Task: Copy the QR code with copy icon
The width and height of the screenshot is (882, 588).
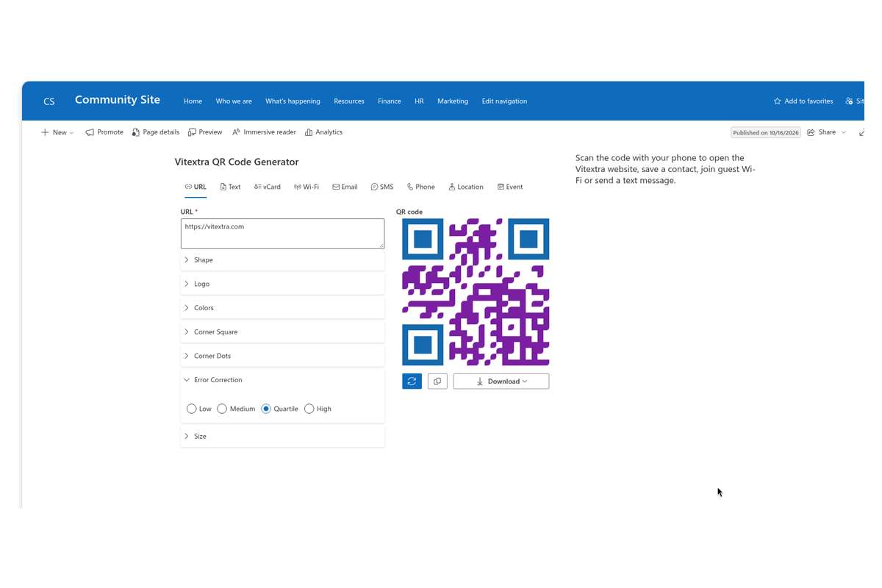Action: point(437,381)
